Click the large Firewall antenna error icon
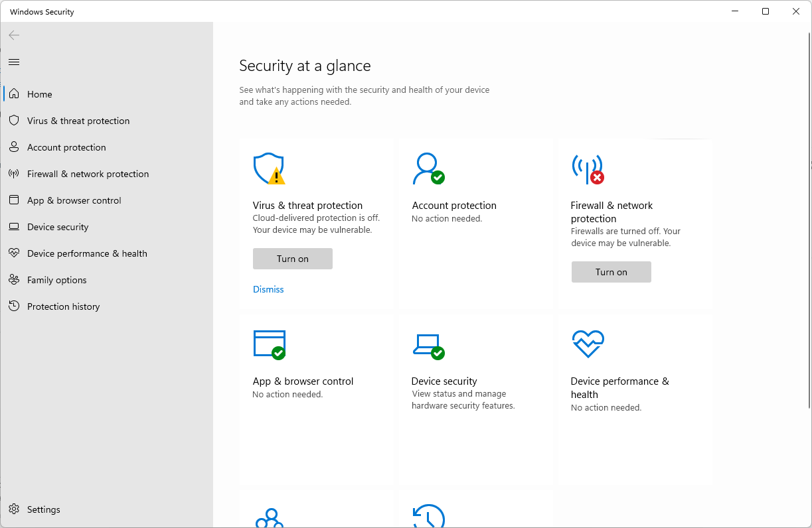The width and height of the screenshot is (812, 528). pos(588,169)
